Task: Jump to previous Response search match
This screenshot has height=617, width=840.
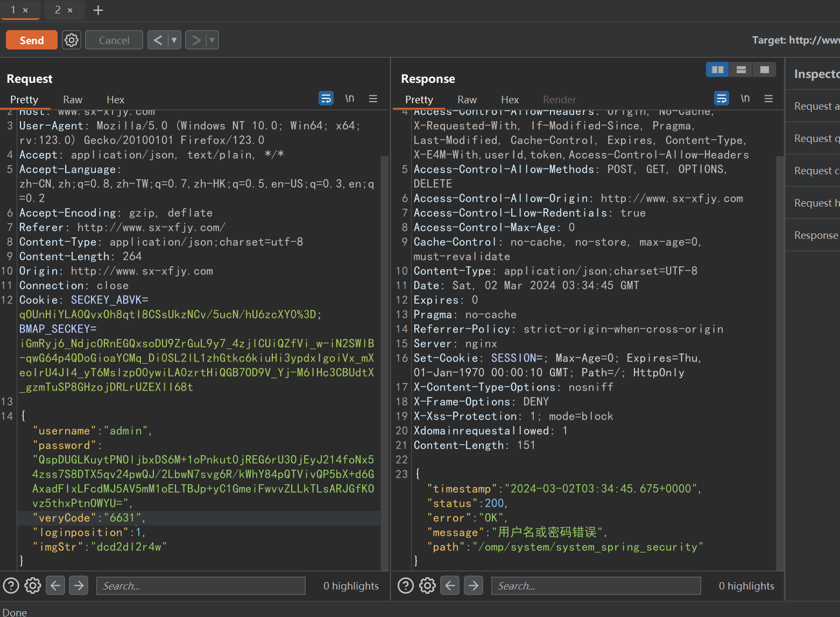Action: pos(450,585)
